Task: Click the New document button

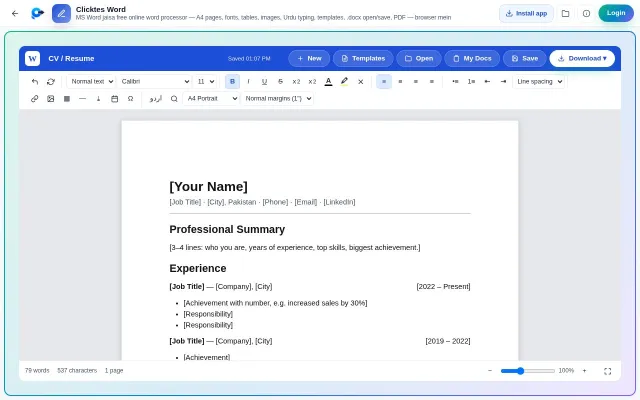Action: click(309, 58)
